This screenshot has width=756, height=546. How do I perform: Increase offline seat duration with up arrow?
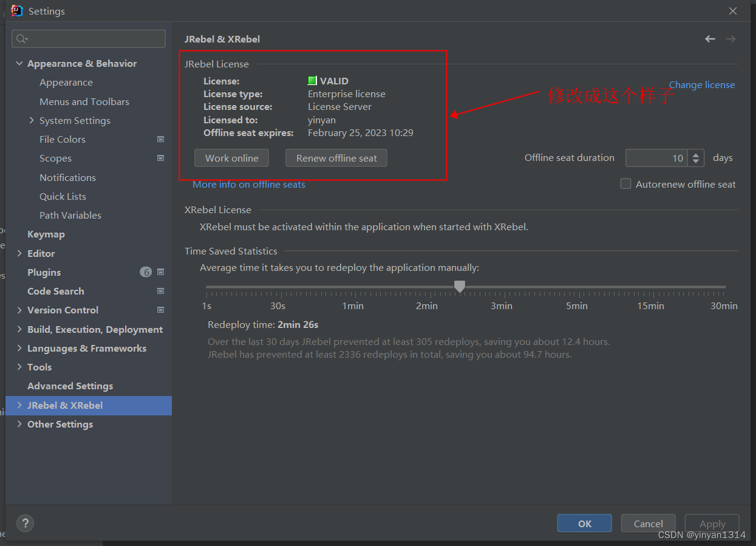point(696,154)
